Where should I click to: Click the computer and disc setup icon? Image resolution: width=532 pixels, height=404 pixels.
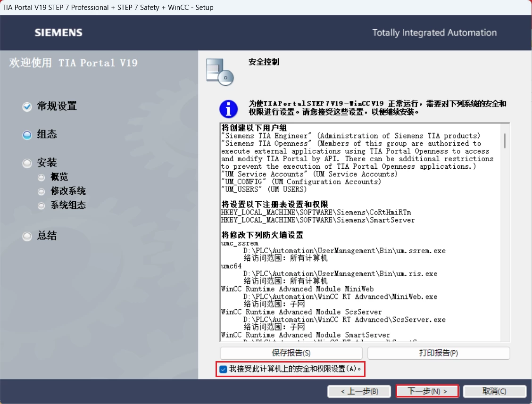point(220,72)
